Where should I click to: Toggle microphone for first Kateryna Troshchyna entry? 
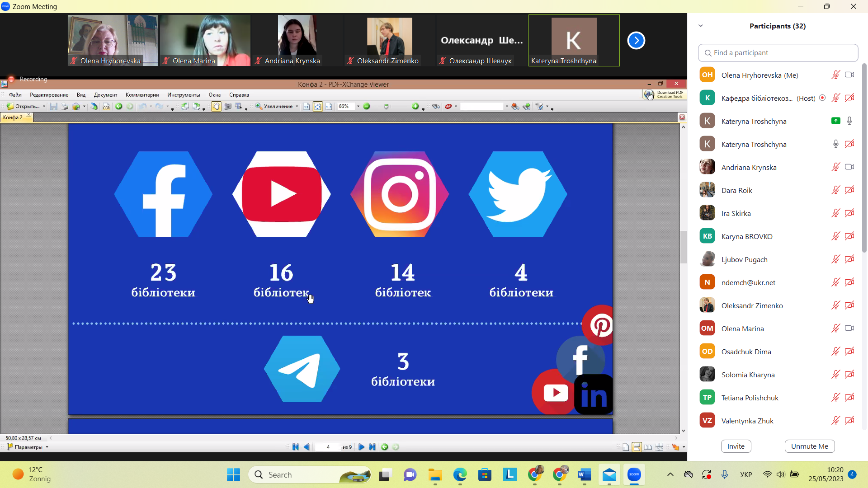pos(849,121)
